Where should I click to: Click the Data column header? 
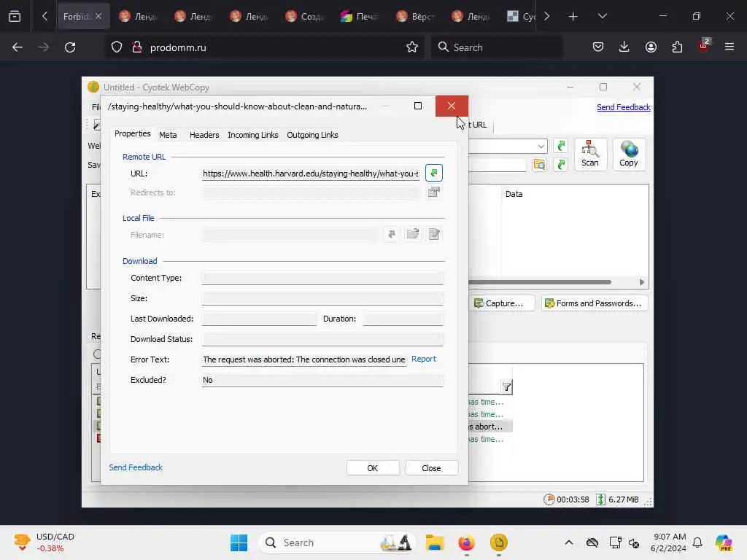[x=514, y=194]
